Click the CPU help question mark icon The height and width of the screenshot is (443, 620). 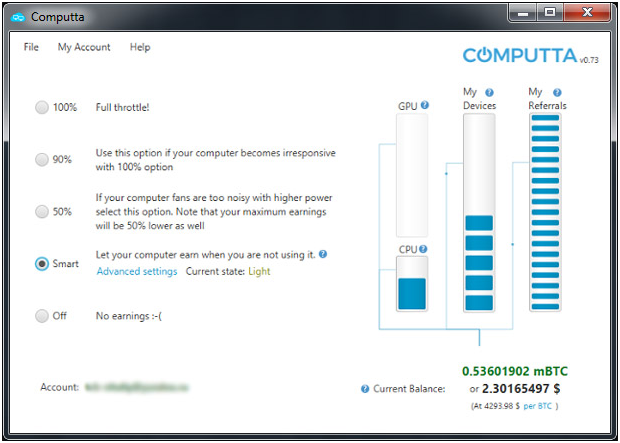pyautogui.click(x=423, y=249)
